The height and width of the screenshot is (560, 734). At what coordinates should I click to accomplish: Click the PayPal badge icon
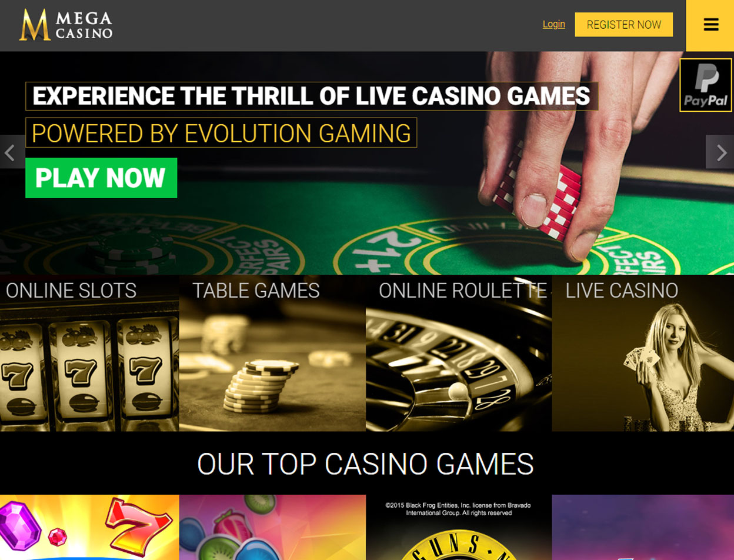click(x=706, y=85)
